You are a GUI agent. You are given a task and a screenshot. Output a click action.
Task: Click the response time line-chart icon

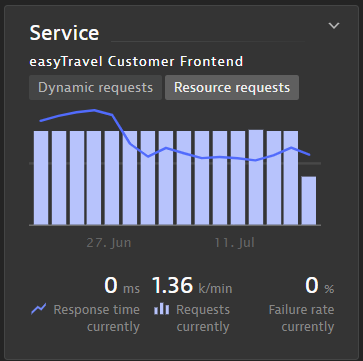(39, 309)
